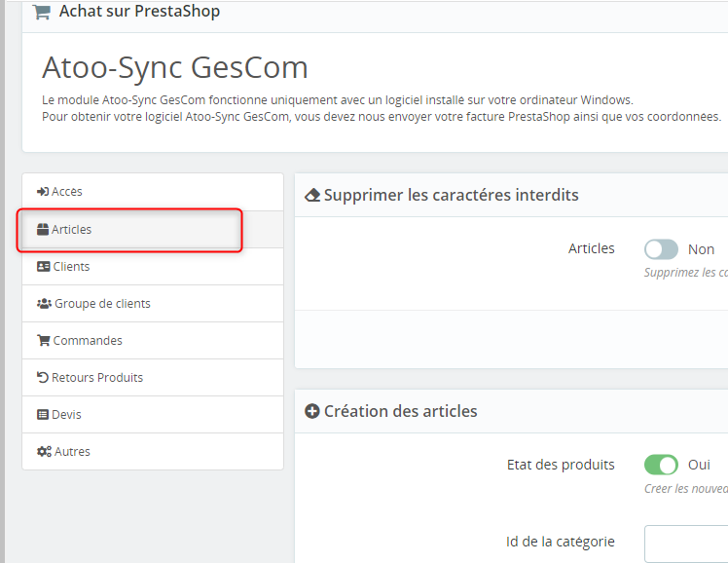Click the Atoo-Sync GesCom title
The width and height of the screenshot is (728, 563).
(175, 68)
